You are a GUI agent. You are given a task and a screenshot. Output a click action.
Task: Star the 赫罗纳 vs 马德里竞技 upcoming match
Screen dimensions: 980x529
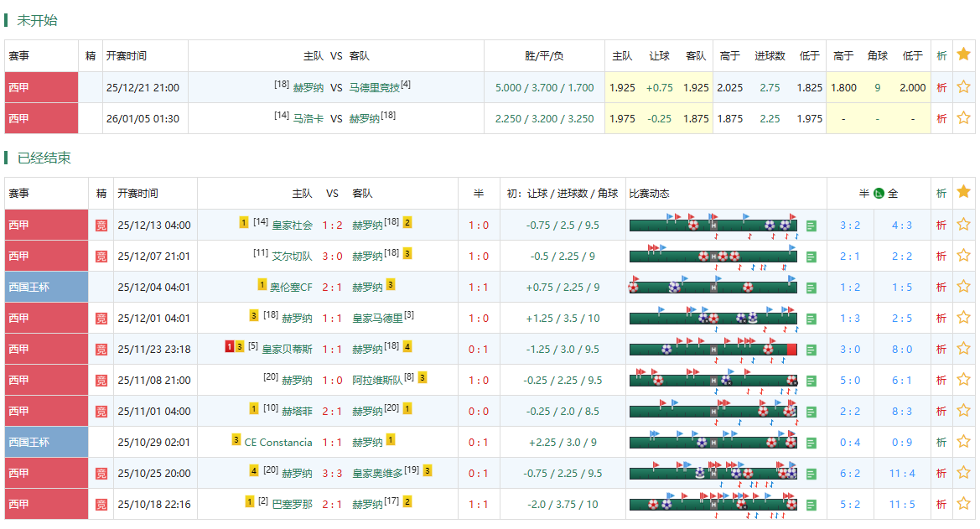tap(964, 86)
